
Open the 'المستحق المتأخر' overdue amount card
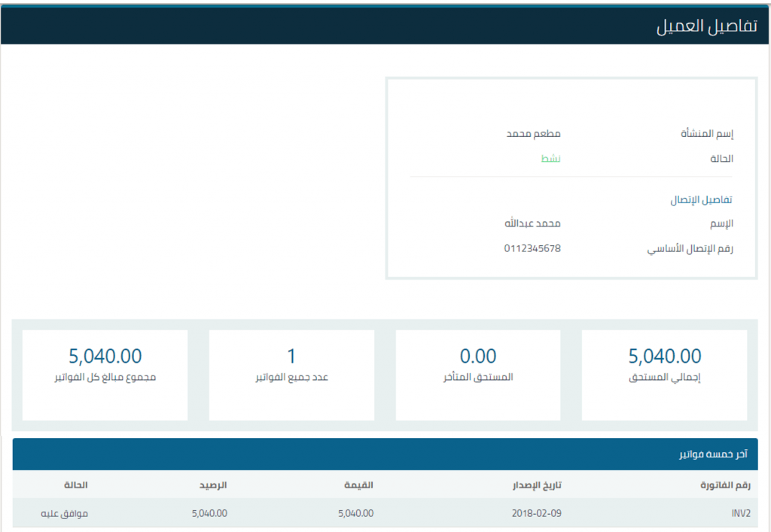tap(478, 375)
